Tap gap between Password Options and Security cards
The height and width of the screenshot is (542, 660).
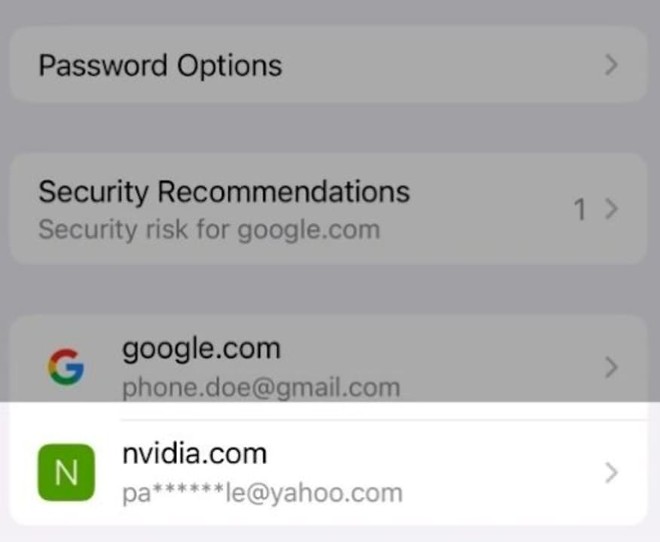tap(330, 127)
